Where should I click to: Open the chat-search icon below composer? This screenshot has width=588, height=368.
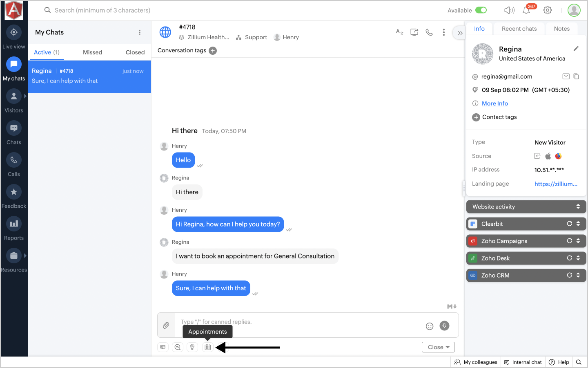pos(178,347)
